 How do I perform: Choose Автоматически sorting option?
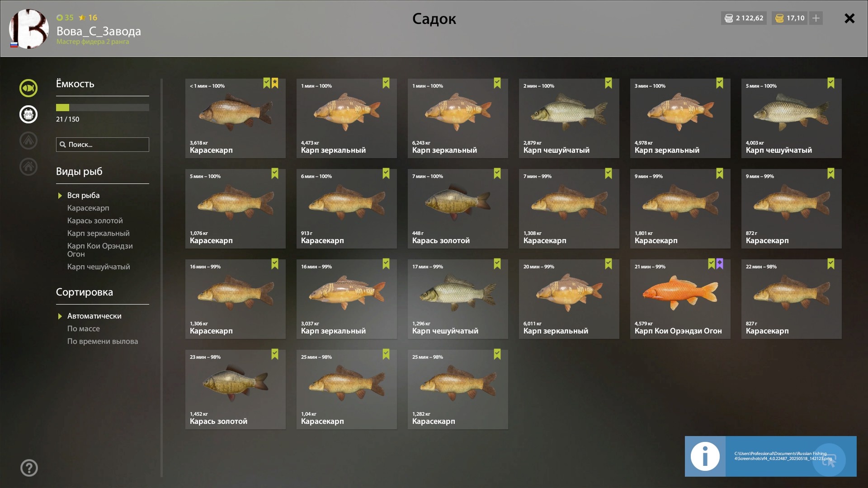pos(94,316)
